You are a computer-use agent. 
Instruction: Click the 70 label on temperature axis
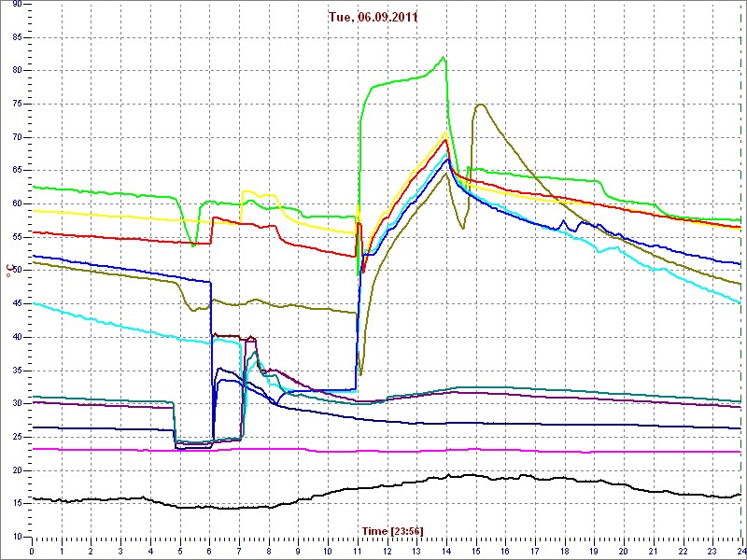(x=17, y=137)
